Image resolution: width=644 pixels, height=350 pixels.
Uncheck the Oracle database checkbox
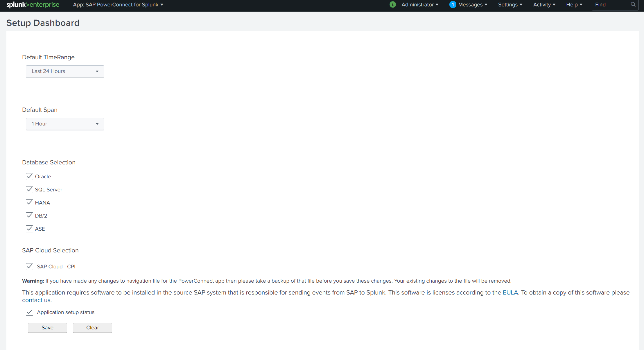click(29, 177)
